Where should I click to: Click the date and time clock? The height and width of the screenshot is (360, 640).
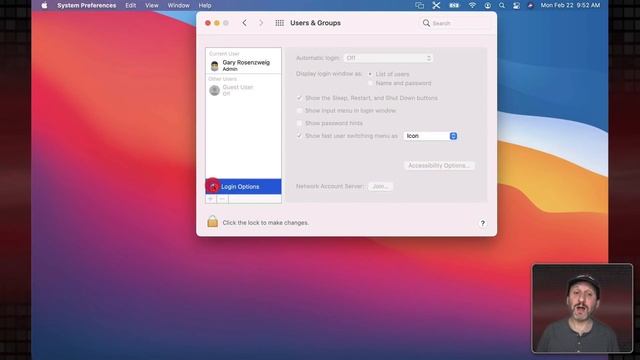click(570, 5)
